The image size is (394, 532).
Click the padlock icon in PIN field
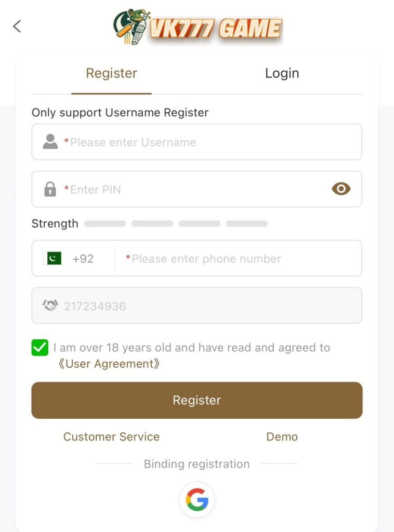[50, 189]
